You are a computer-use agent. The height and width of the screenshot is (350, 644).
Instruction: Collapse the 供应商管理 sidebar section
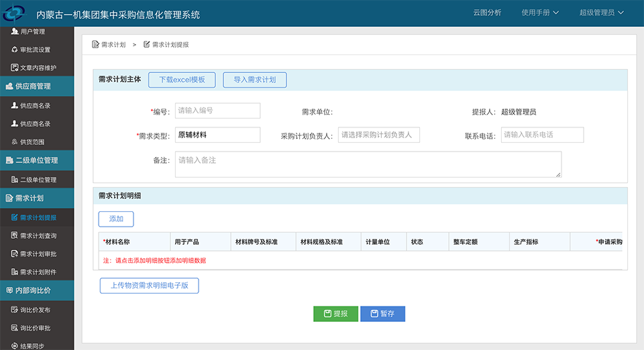coord(37,86)
